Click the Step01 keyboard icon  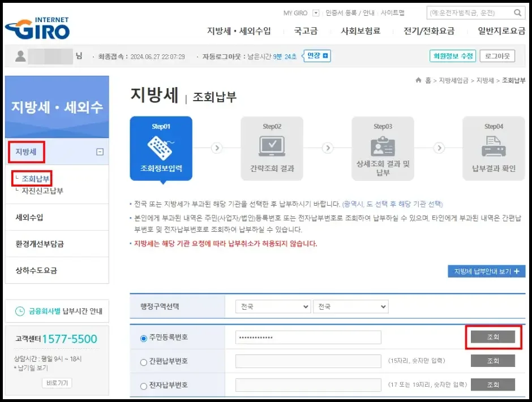(x=160, y=148)
